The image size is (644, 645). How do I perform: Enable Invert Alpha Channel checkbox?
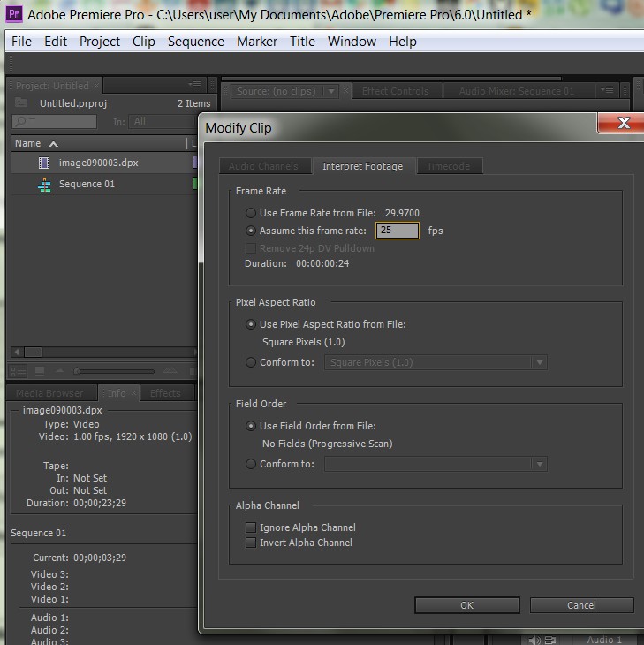251,543
